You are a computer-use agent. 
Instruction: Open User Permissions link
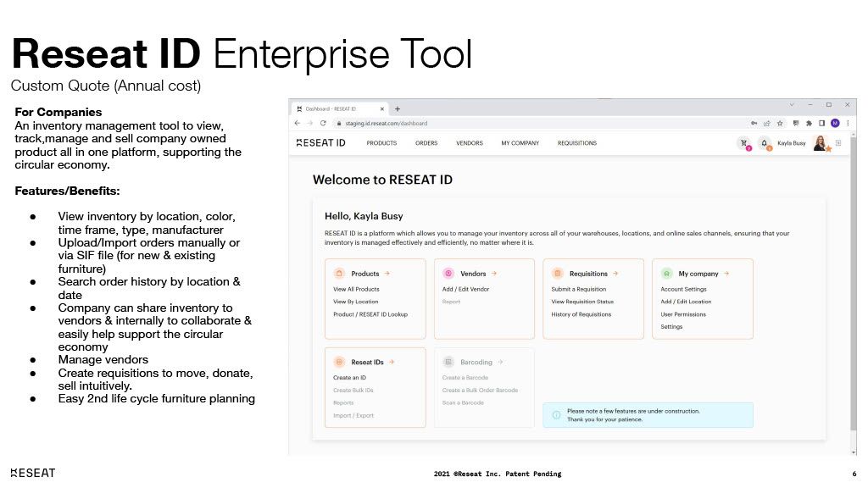point(683,314)
